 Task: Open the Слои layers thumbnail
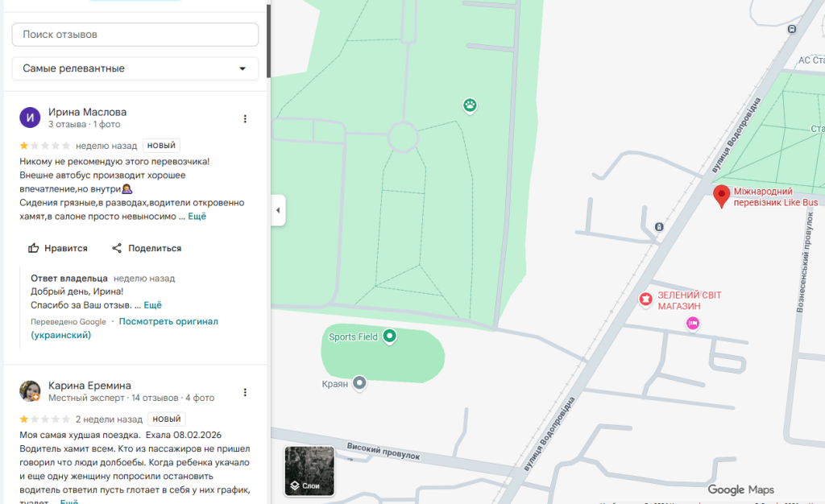[309, 471]
